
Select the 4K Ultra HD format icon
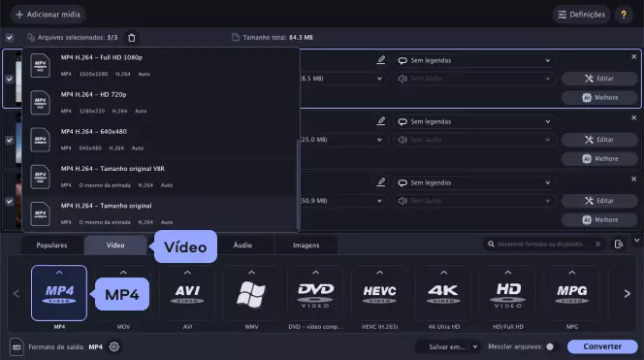coord(443,293)
